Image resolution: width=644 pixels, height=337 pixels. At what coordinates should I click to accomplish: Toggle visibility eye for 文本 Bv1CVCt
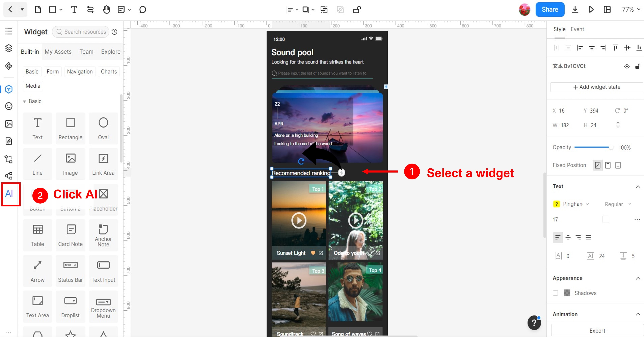(627, 66)
